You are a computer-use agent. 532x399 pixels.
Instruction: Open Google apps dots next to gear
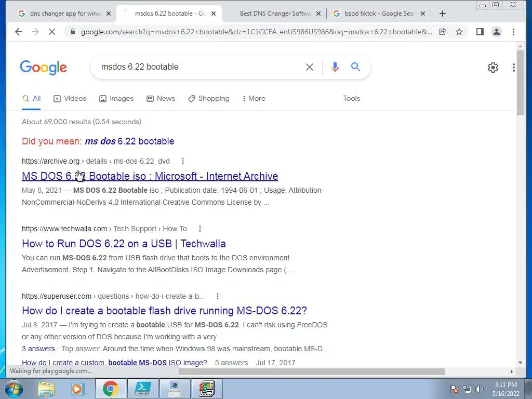(513, 68)
